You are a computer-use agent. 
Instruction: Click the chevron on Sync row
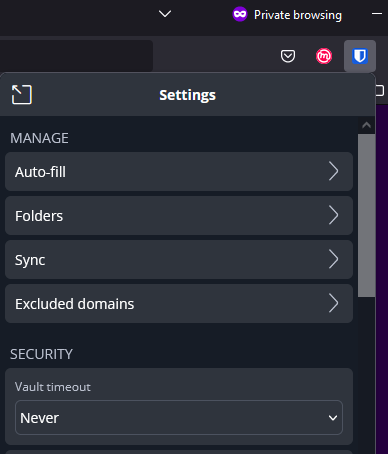(333, 259)
